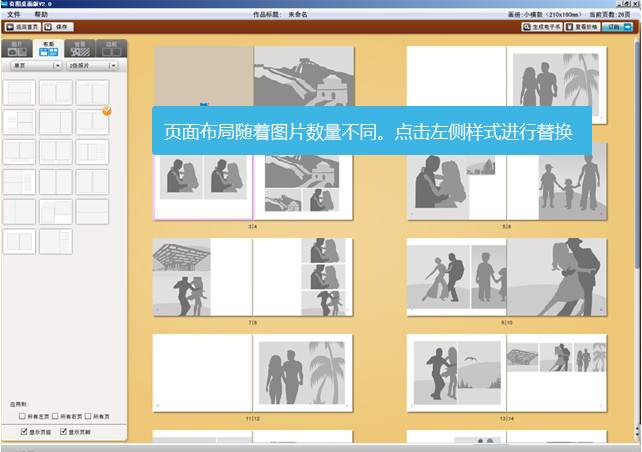Select the left page of spread 9|10
Screen dimensions: 642x452
coord(457,277)
